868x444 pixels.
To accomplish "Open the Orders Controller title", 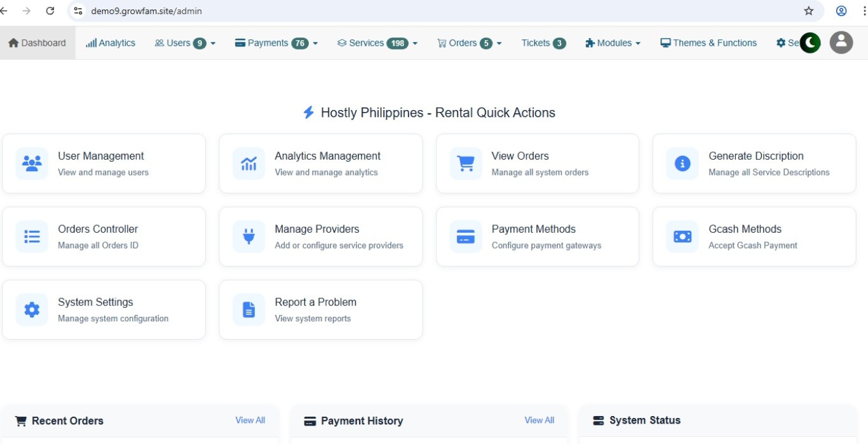I will pyautogui.click(x=98, y=229).
